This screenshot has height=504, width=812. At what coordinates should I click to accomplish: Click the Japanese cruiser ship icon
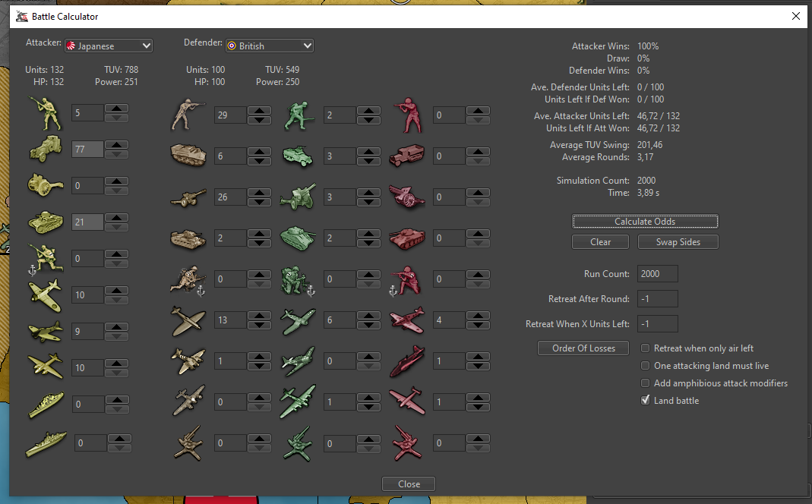46,404
